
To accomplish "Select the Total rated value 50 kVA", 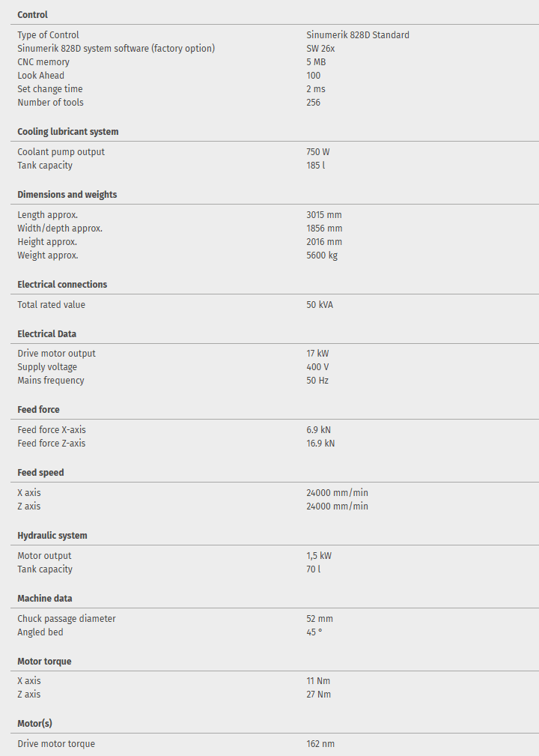I will click(320, 305).
